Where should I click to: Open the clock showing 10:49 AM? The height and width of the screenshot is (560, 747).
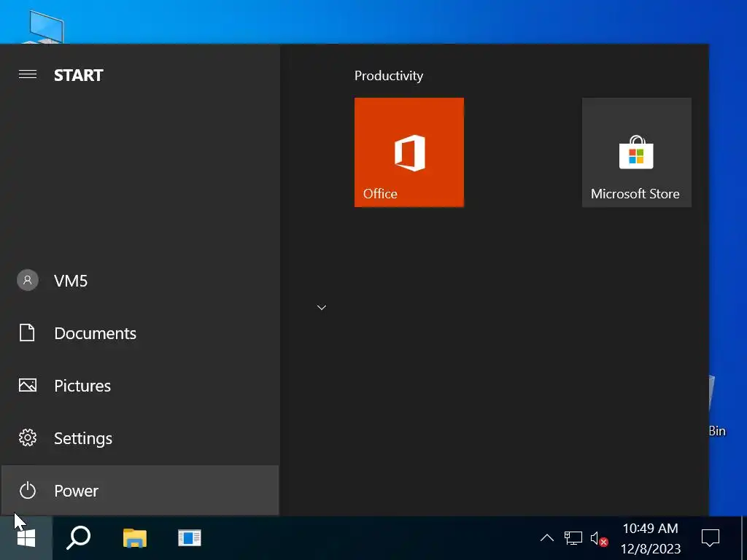tap(651, 538)
